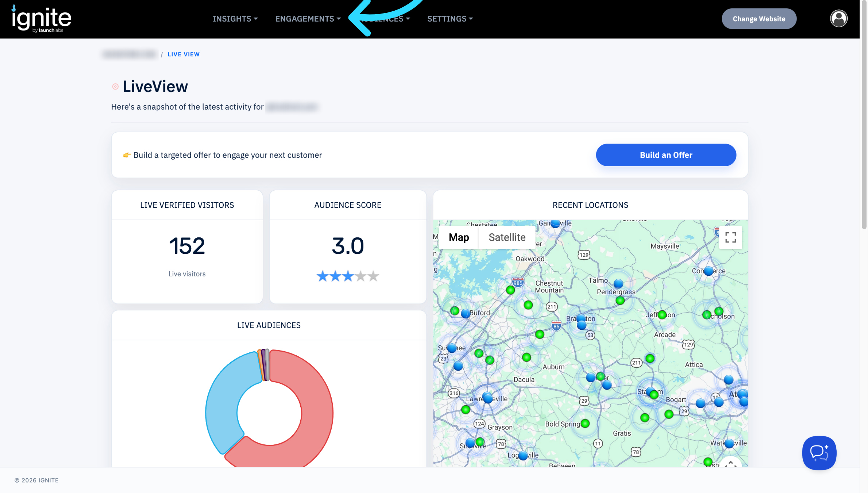868x493 pixels.
Task: Click the blue map marker on Commerce
Action: coord(709,271)
